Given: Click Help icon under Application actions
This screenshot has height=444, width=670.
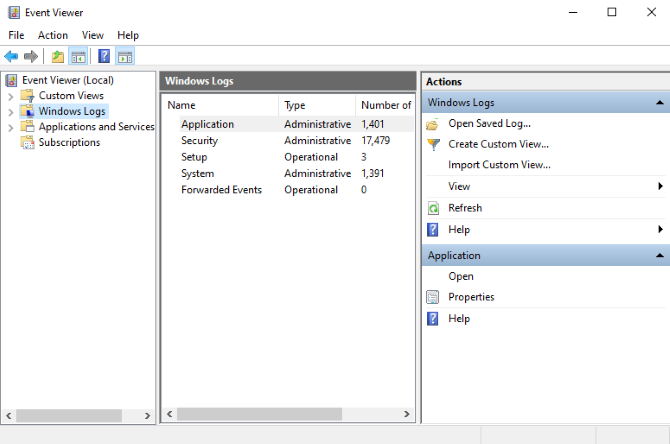Looking at the screenshot, I should 432,319.
